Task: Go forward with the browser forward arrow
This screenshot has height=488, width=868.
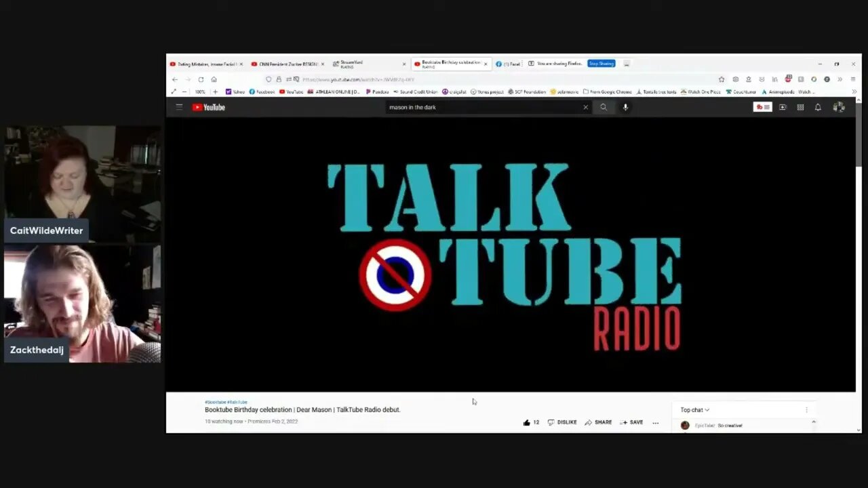Action: pyautogui.click(x=188, y=79)
